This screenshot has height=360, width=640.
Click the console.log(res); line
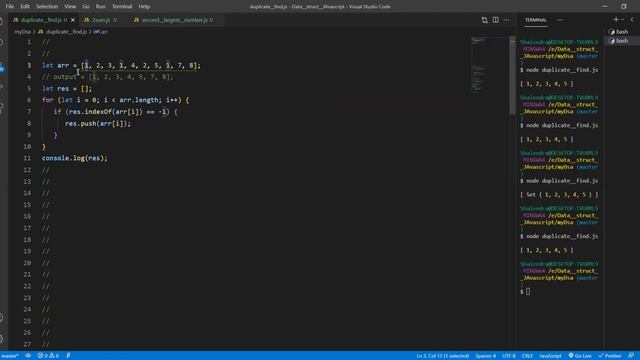pyautogui.click(x=75, y=158)
